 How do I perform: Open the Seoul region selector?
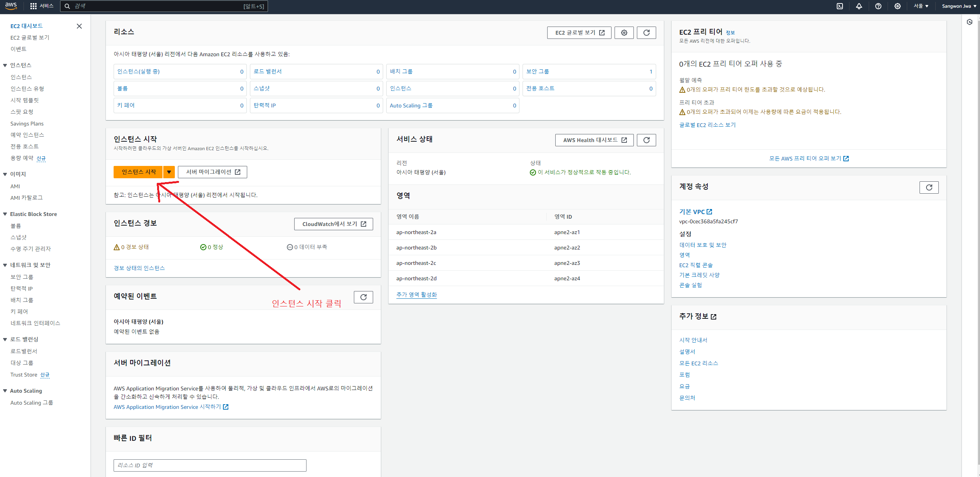click(x=921, y=6)
